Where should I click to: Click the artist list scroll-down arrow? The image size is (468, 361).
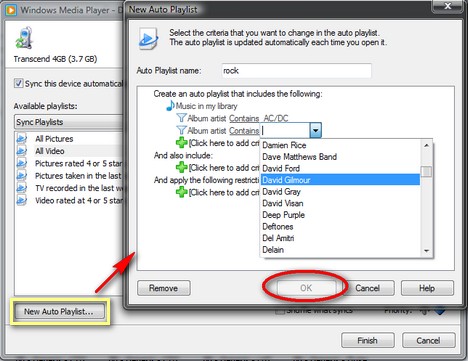pos(426,251)
